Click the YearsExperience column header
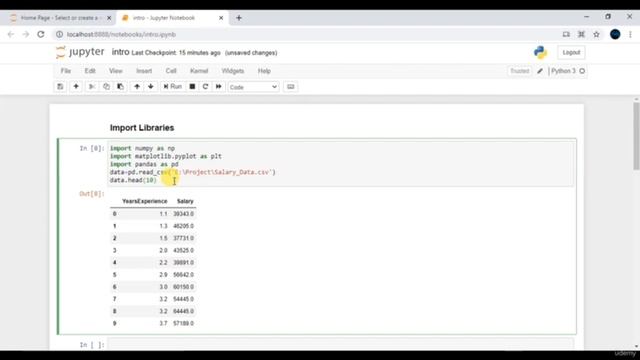This screenshot has width=640, height=360. point(144,201)
